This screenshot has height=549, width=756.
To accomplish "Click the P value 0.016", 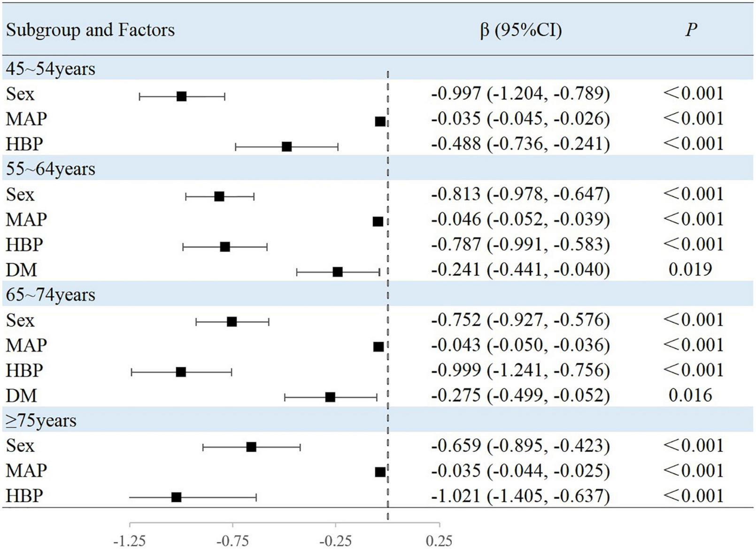I will (x=690, y=395).
